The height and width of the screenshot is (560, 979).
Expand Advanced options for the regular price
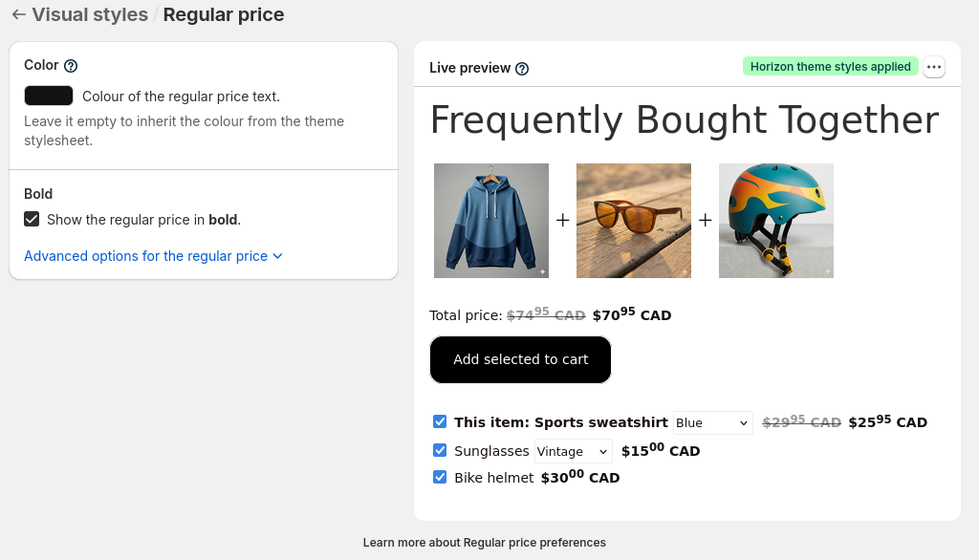click(x=153, y=256)
